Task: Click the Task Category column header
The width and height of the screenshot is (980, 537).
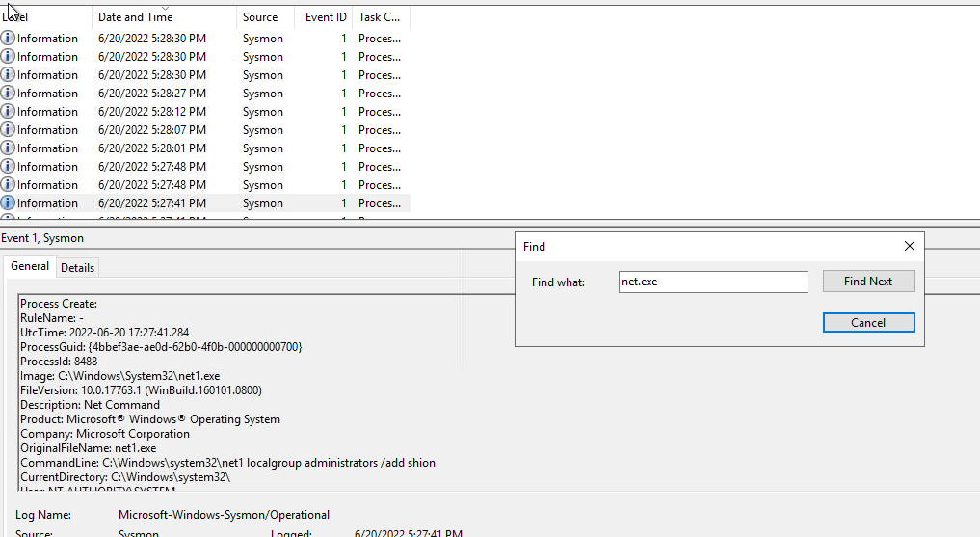Action: pyautogui.click(x=381, y=17)
